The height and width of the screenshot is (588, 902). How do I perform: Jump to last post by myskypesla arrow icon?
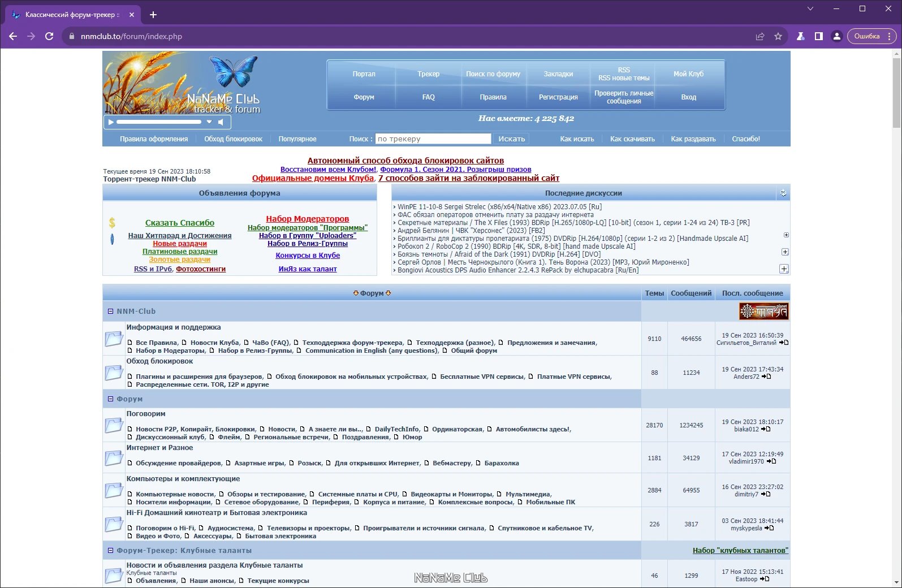click(x=769, y=528)
